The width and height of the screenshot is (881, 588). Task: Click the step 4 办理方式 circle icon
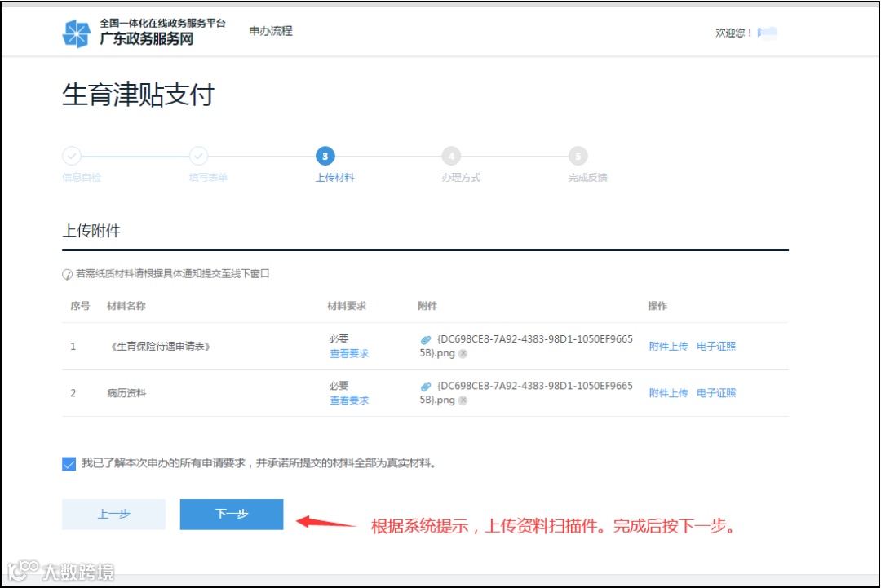tap(451, 156)
